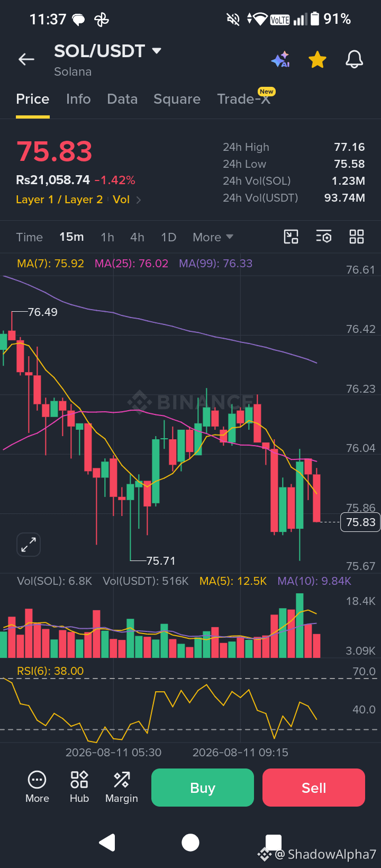The image size is (381, 868).
Task: Tap the MA(25): 76.02 indicator label
Action: (x=131, y=264)
